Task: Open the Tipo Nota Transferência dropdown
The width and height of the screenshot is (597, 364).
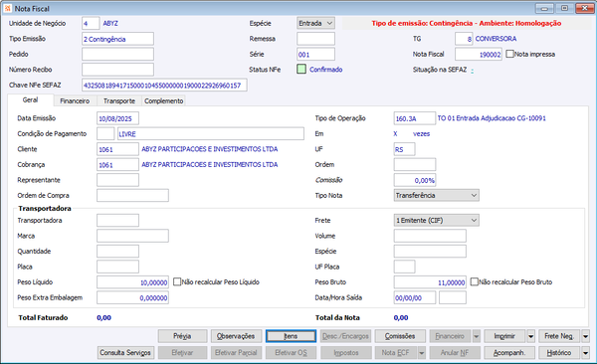Action: (x=437, y=195)
